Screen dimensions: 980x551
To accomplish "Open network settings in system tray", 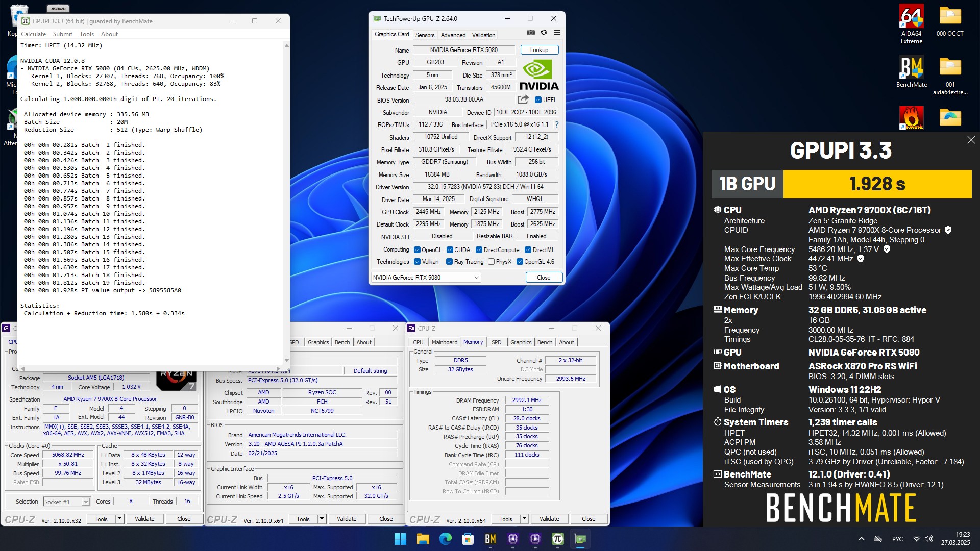I will pos(916,539).
